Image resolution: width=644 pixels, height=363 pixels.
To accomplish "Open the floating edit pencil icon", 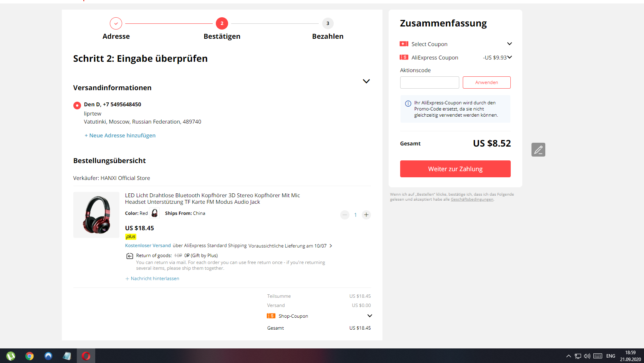I will coord(538,150).
